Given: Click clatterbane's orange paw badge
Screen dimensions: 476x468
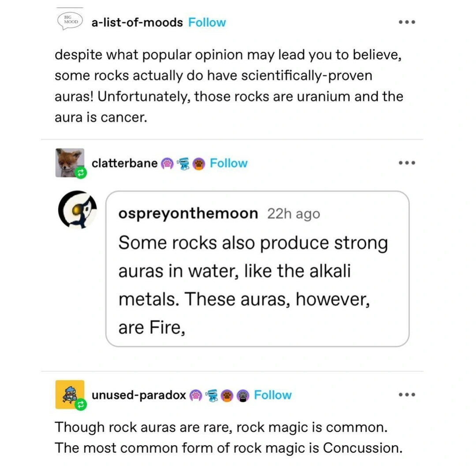Looking at the screenshot, I should coord(199,164).
